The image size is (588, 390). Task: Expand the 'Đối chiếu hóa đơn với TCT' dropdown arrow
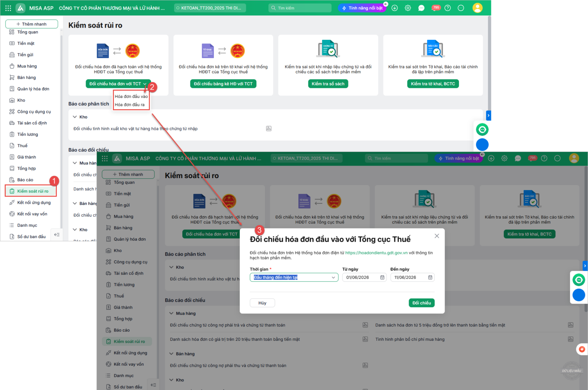[145, 84]
